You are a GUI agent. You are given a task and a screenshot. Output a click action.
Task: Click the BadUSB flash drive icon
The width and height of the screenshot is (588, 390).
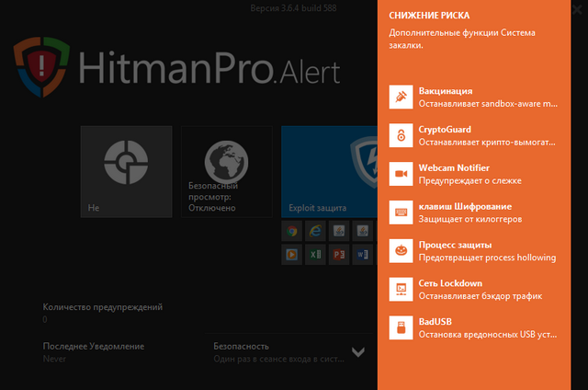tap(401, 327)
